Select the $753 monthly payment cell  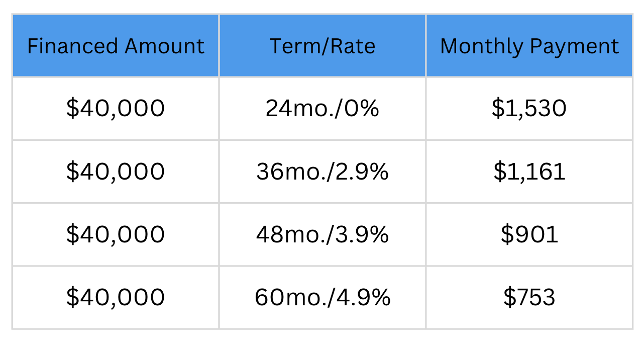(529, 297)
